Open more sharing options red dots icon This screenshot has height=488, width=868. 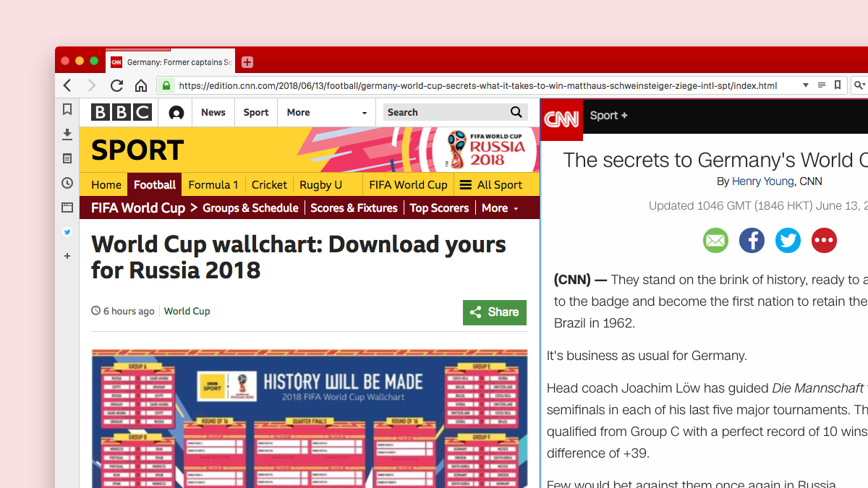coord(824,240)
